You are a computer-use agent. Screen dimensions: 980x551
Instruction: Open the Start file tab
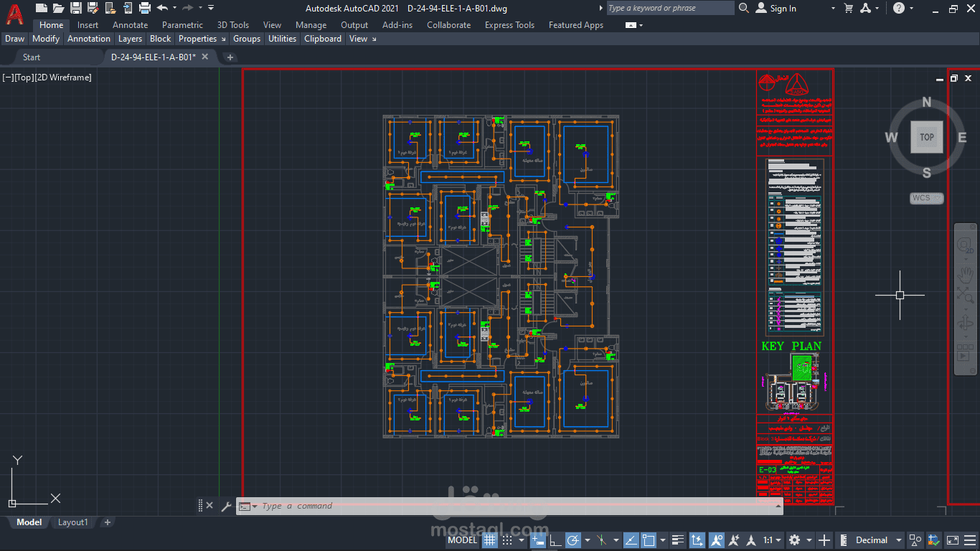click(x=32, y=57)
